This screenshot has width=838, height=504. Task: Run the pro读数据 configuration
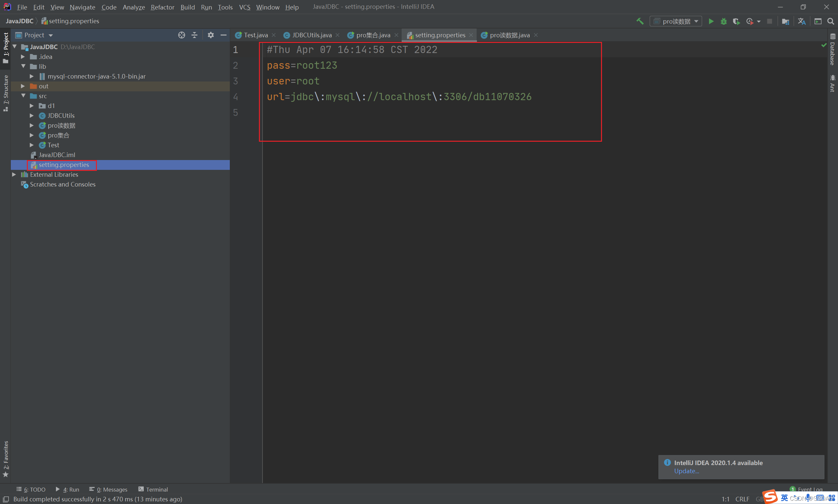coord(711,21)
